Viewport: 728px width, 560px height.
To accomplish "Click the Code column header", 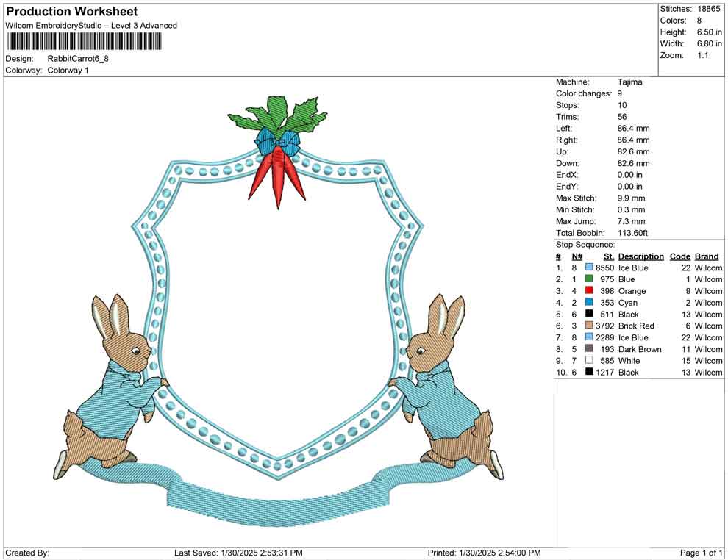I will click(x=679, y=256).
